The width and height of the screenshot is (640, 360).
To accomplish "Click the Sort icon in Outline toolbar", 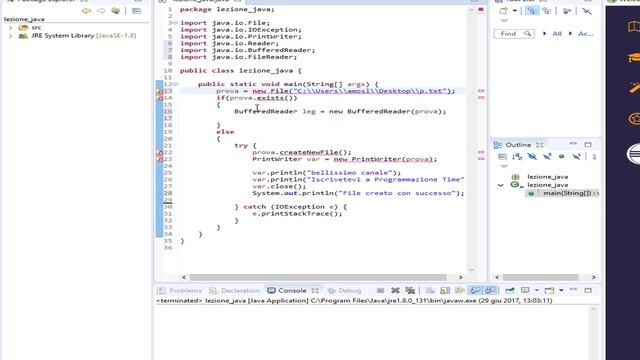I will click(517, 157).
